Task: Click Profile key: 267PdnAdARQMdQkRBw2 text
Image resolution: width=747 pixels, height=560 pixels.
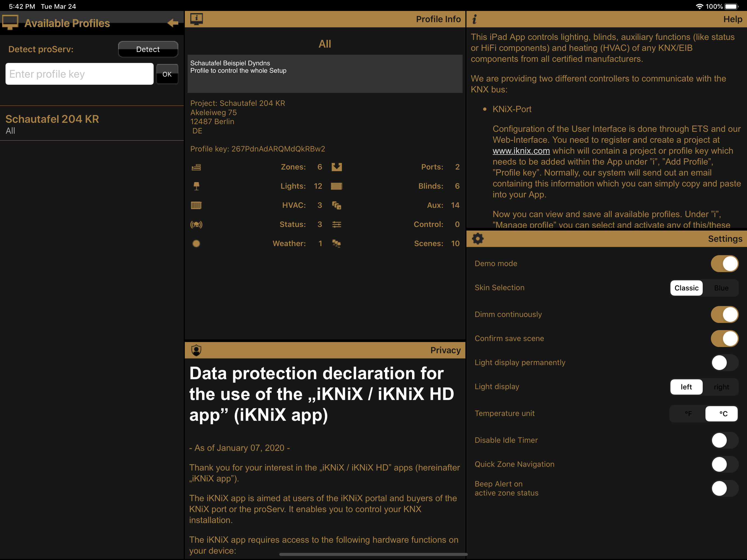Action: (x=258, y=149)
